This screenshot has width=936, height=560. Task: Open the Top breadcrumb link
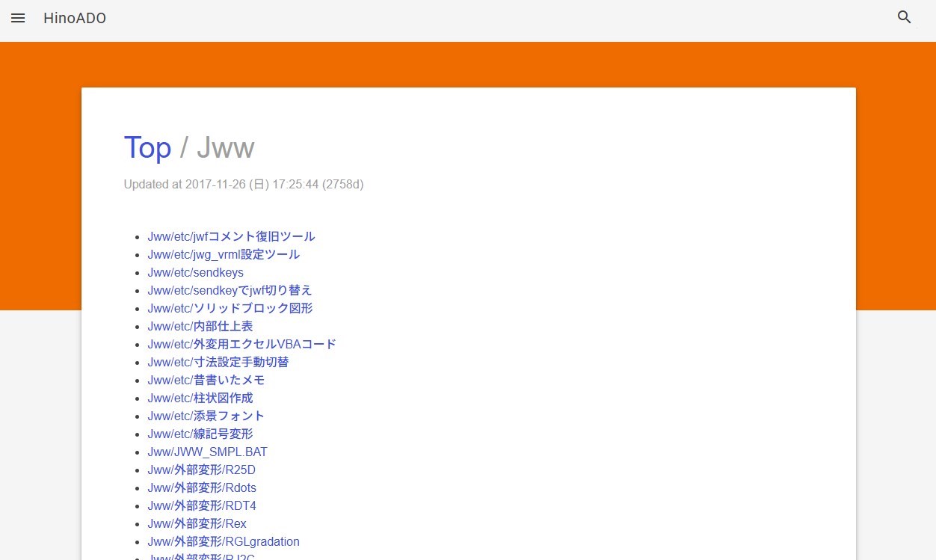tap(147, 147)
